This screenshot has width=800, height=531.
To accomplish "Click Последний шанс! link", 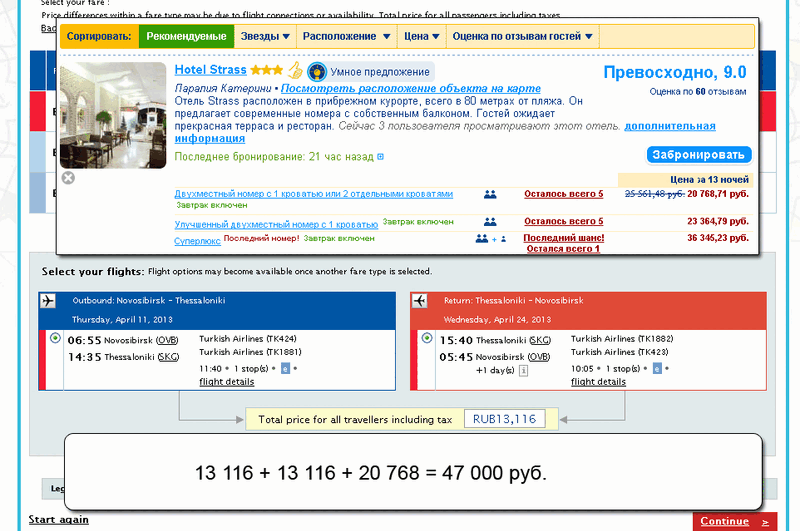I will point(563,238).
